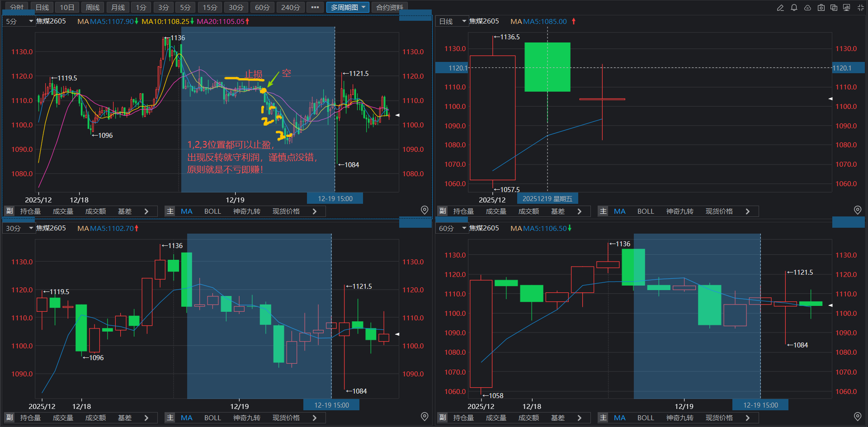
Task: Open the drawing pencil tool
Action: [780, 8]
